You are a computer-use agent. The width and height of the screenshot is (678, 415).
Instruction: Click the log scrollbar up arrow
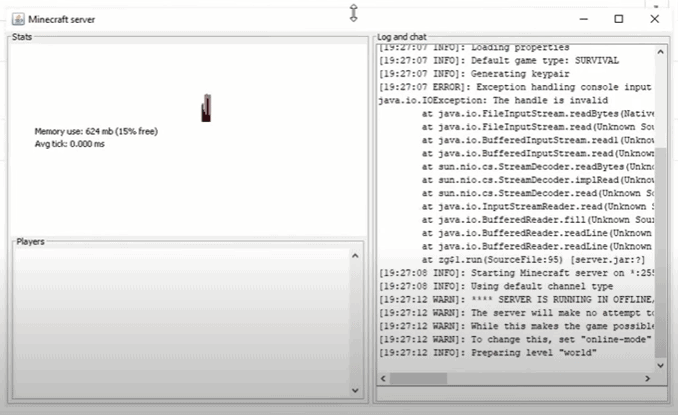coord(660,52)
